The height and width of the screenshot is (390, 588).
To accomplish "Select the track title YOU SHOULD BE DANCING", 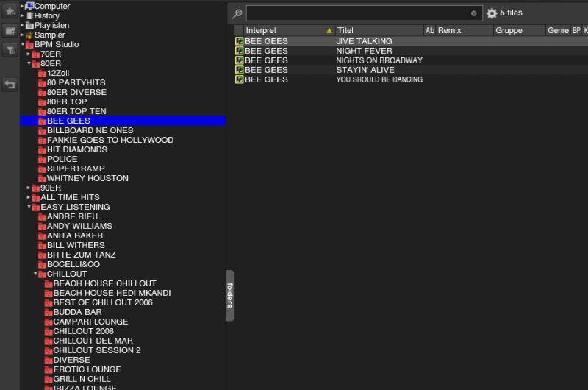I will click(x=379, y=79).
